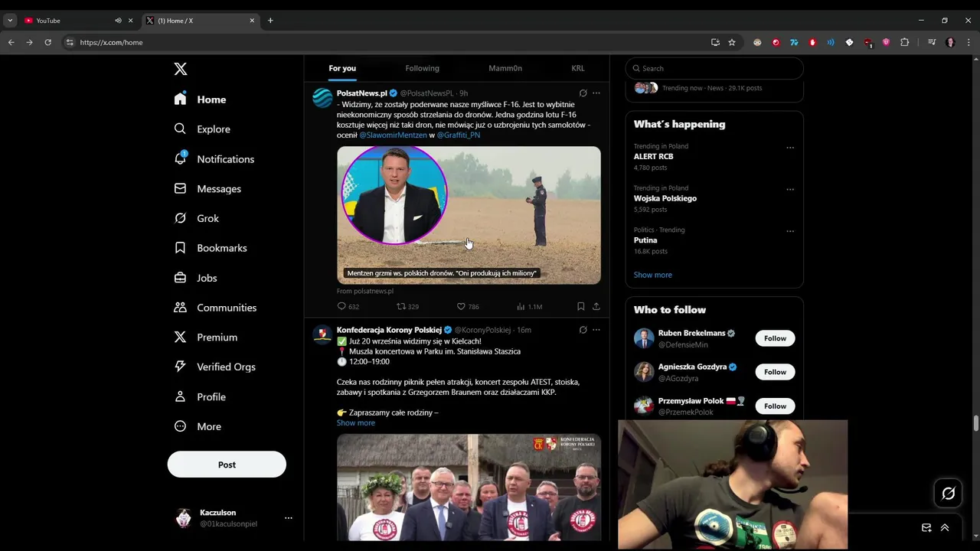Open Verified Orgs in the sidebar

[214, 367]
